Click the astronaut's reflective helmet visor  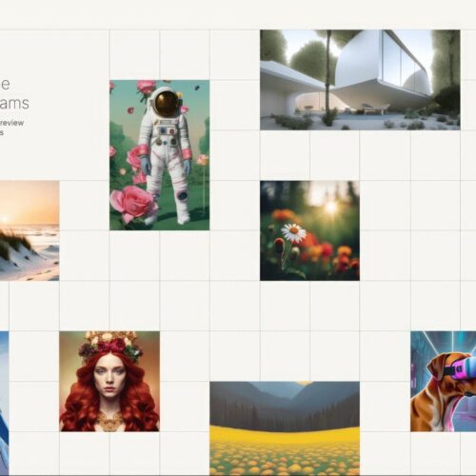pyautogui.click(x=166, y=104)
